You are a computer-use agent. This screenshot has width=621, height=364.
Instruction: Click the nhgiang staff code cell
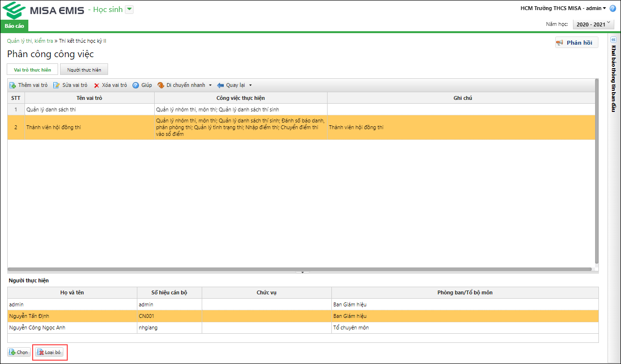pos(169,328)
